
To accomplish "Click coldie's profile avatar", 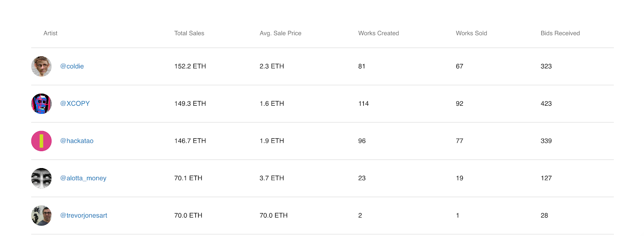I will click(41, 66).
